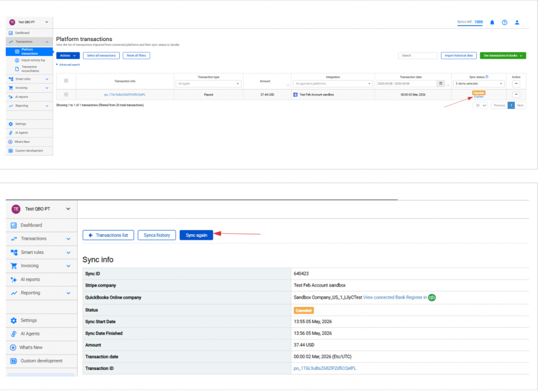This screenshot has width=538, height=392.
Task: Open row action menu for Payout transaction
Action: coord(516,94)
